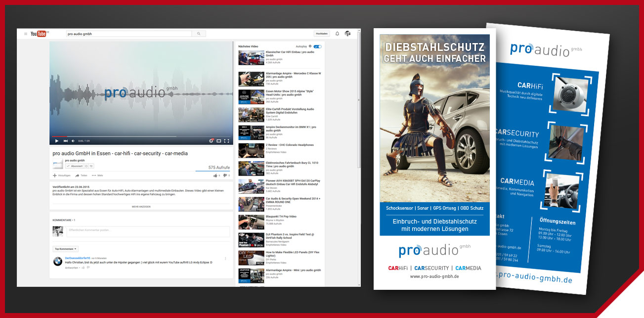Mute the video player volume
The height and width of the screenshot is (318, 644).
tap(74, 141)
